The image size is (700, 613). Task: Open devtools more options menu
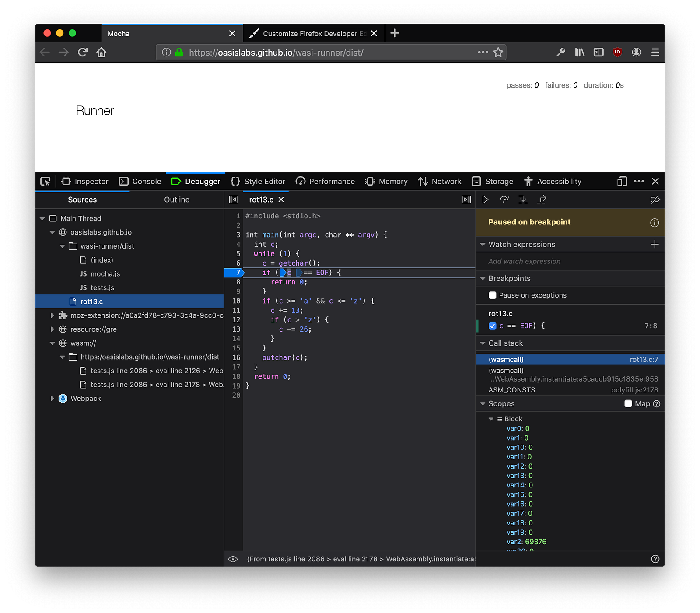(639, 181)
